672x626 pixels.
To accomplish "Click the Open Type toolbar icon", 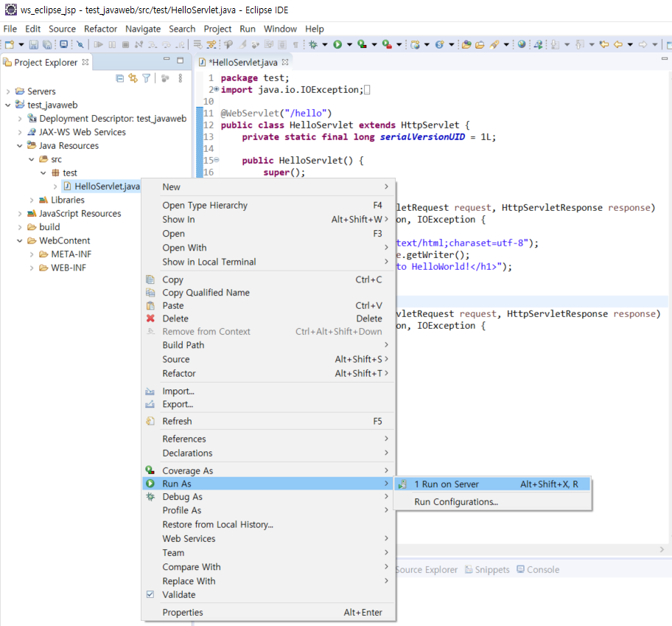I will pos(466,44).
